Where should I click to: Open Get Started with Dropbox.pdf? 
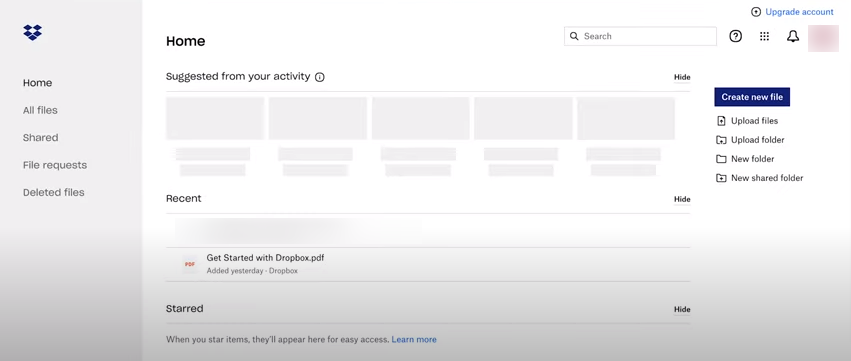(265, 258)
